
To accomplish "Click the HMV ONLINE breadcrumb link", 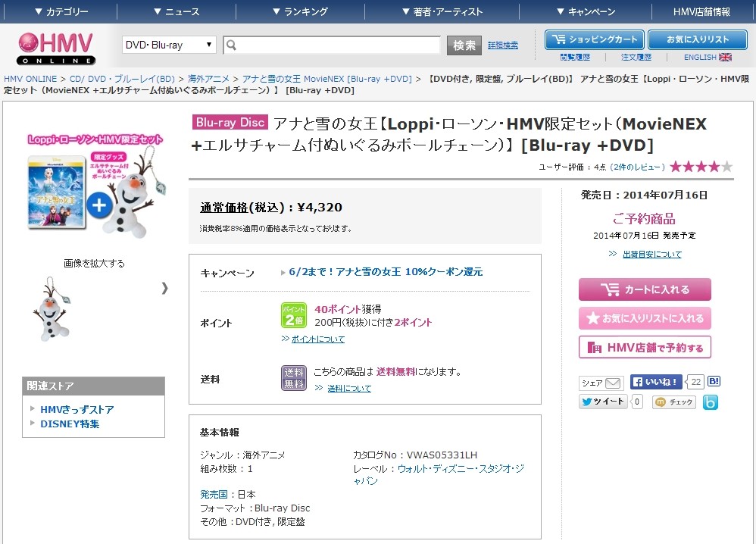I will click(30, 79).
